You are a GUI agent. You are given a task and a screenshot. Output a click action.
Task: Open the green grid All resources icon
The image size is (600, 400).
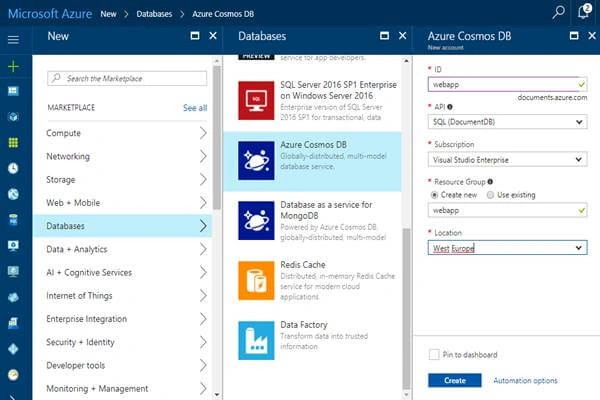[13, 143]
